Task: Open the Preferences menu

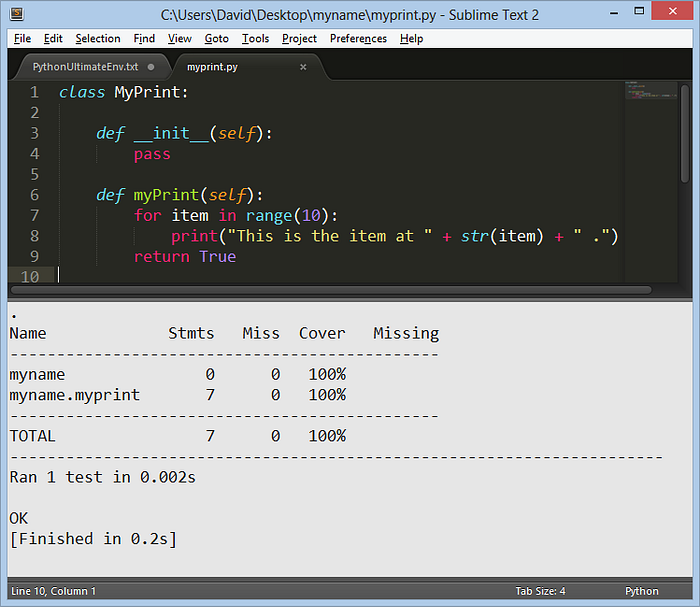Action: click(x=358, y=39)
